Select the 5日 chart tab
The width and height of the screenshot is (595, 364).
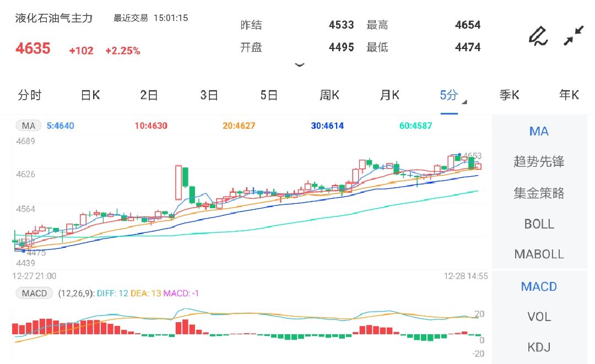(x=269, y=95)
